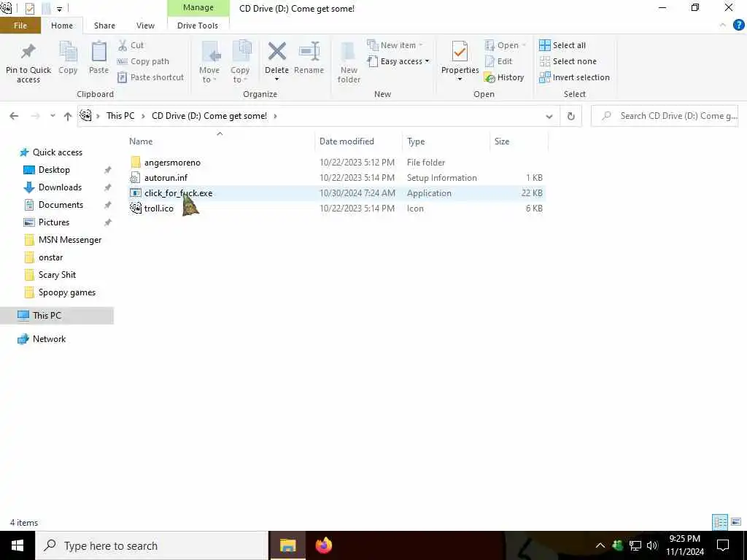Open the Windows Start menu
The image size is (747, 560).
tap(18, 545)
